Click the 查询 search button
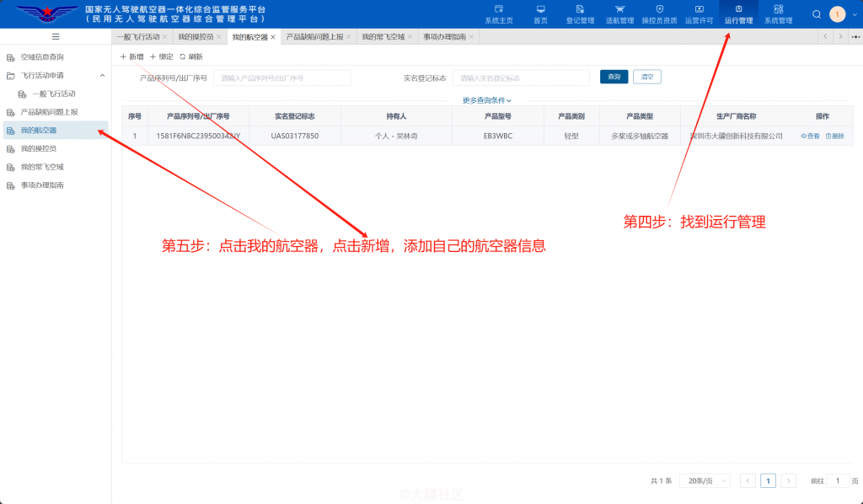The height and width of the screenshot is (504, 863). tap(614, 77)
